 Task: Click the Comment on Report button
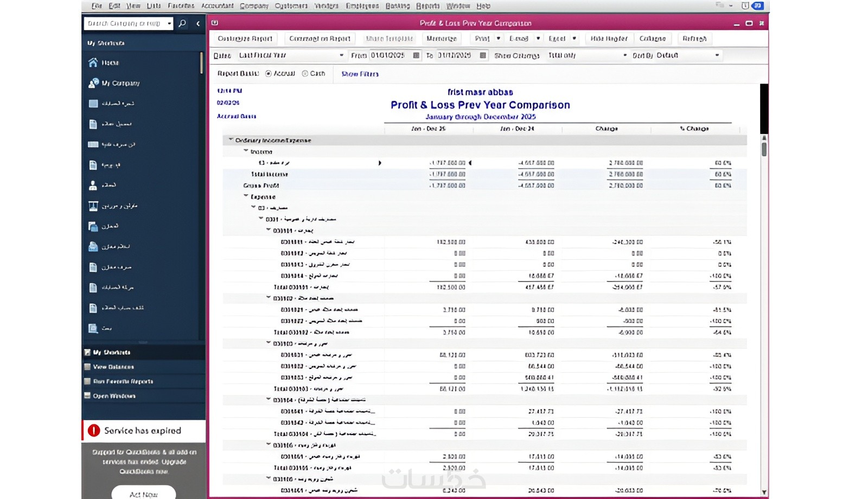(320, 39)
